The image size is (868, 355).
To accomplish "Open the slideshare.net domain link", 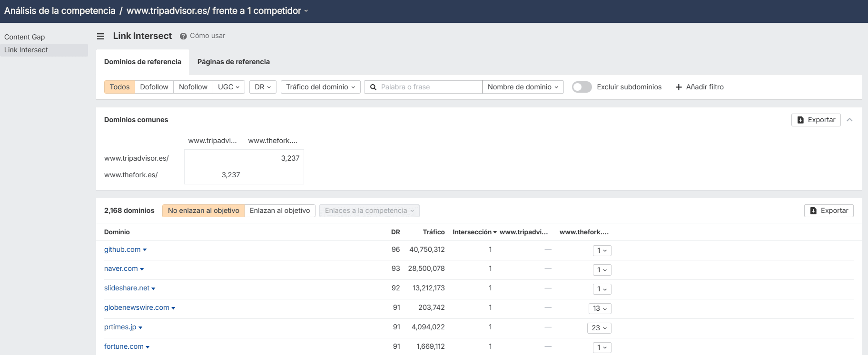I will point(127,288).
